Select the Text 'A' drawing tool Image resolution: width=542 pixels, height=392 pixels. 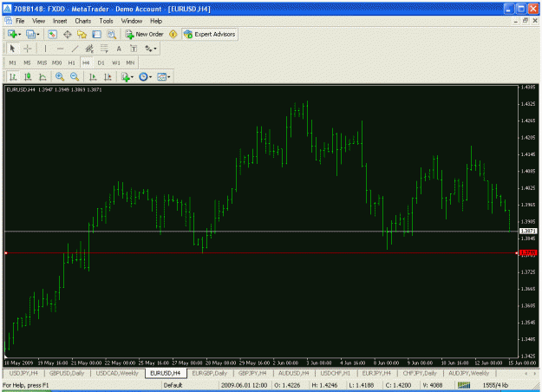click(119, 49)
